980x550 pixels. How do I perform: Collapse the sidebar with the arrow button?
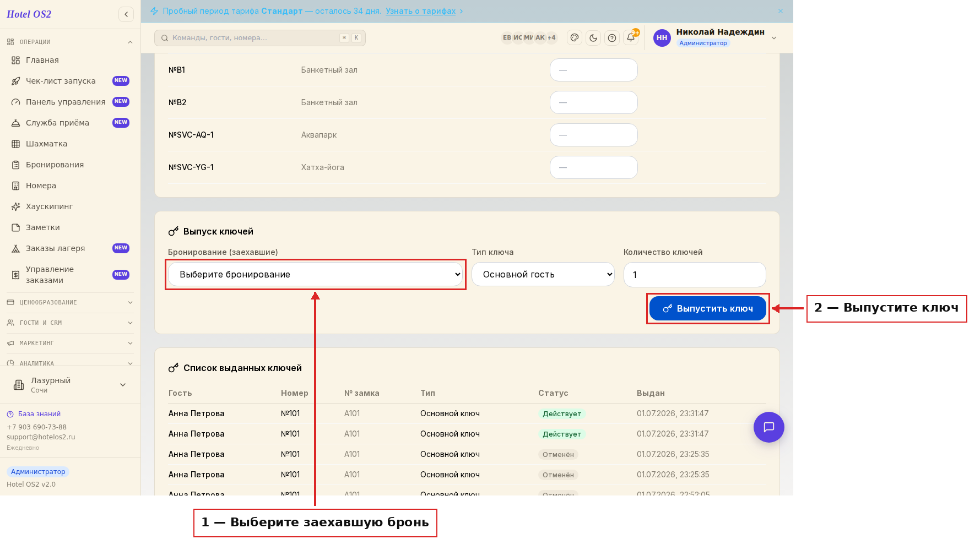tap(126, 14)
